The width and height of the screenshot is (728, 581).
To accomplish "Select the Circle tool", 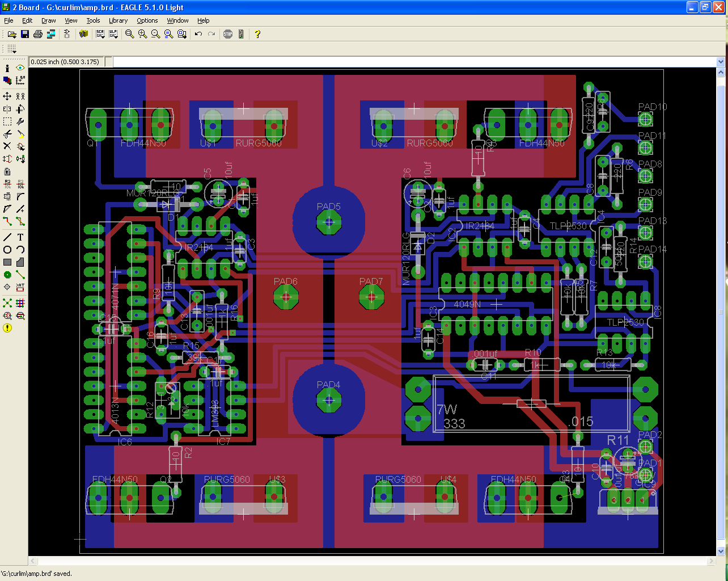I will tap(7, 250).
